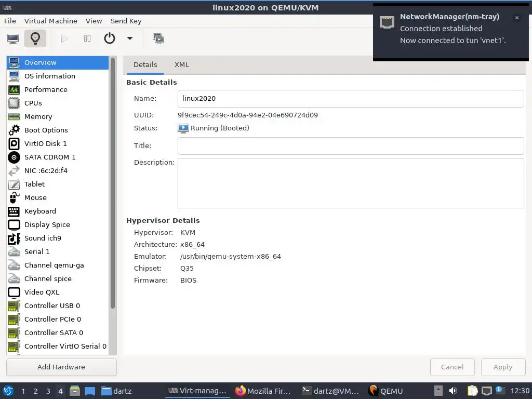Screen dimensions: 532x399
Task: Switch to workspace 2 in the taskbar
Action: click(x=36, y=391)
